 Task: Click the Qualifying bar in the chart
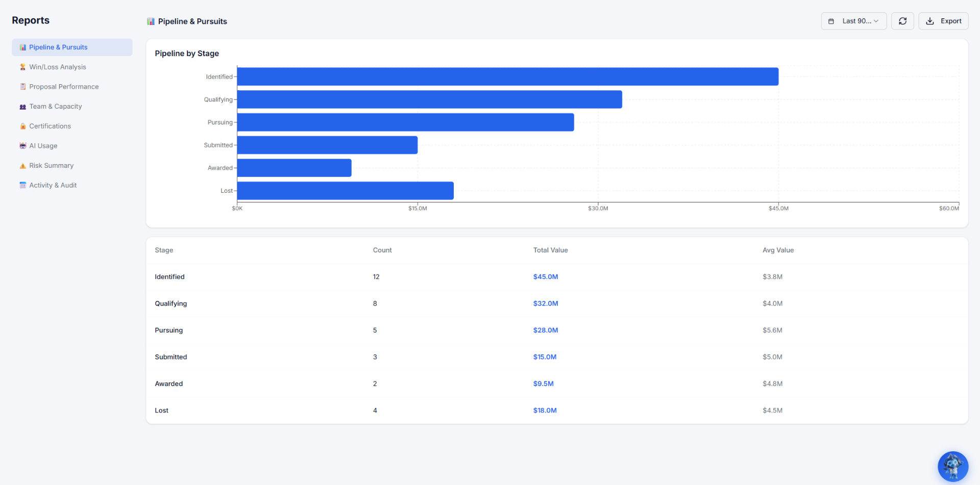point(430,99)
